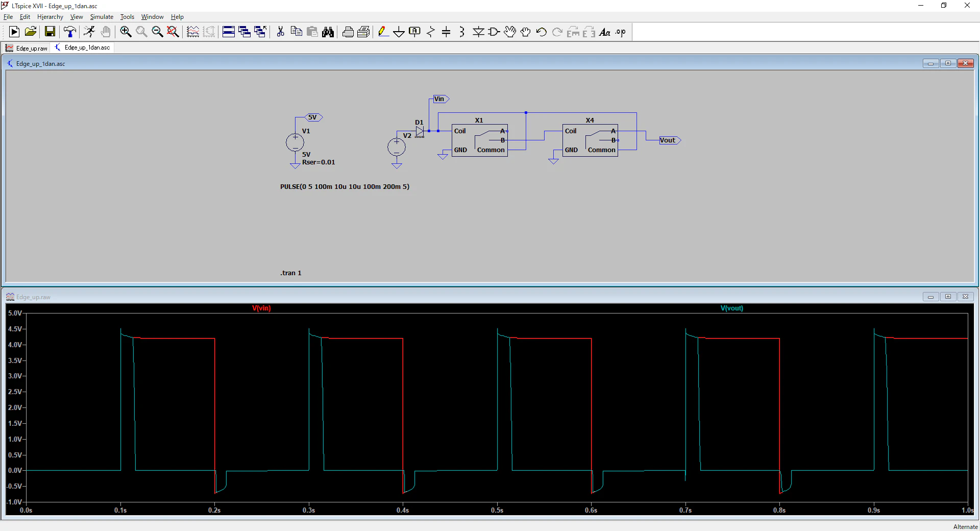Image resolution: width=980 pixels, height=531 pixels.
Task: Select the Draw Wire pencil tool
Action: coord(383,32)
